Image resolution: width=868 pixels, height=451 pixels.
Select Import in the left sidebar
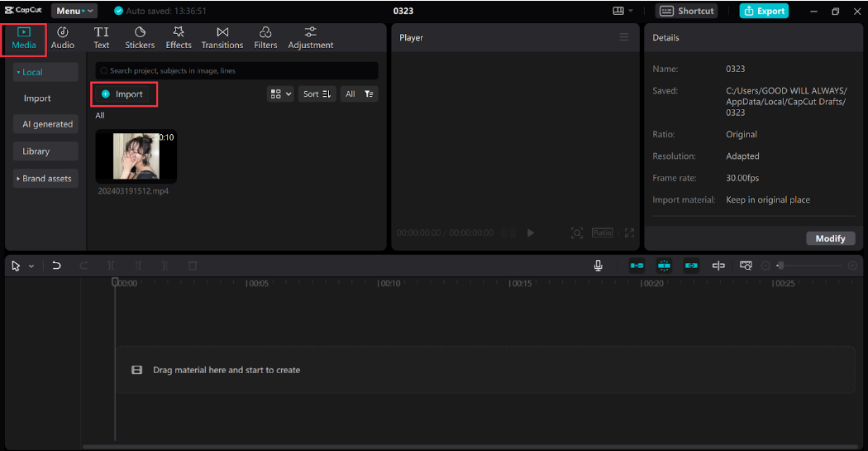37,98
